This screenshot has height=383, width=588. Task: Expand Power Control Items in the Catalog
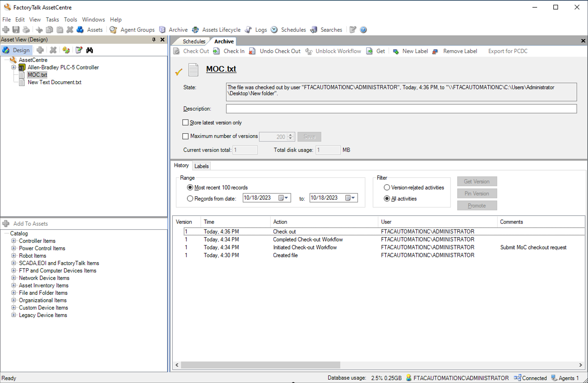click(x=14, y=248)
